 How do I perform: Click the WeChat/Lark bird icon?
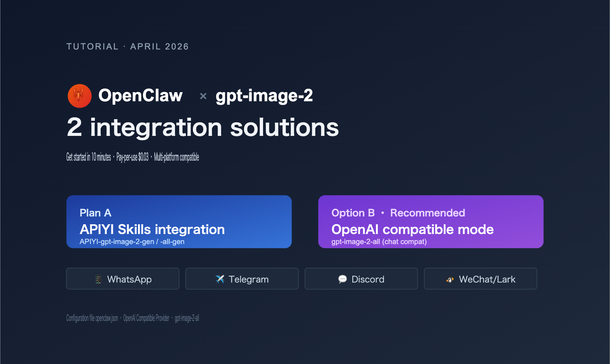pyautogui.click(x=449, y=279)
